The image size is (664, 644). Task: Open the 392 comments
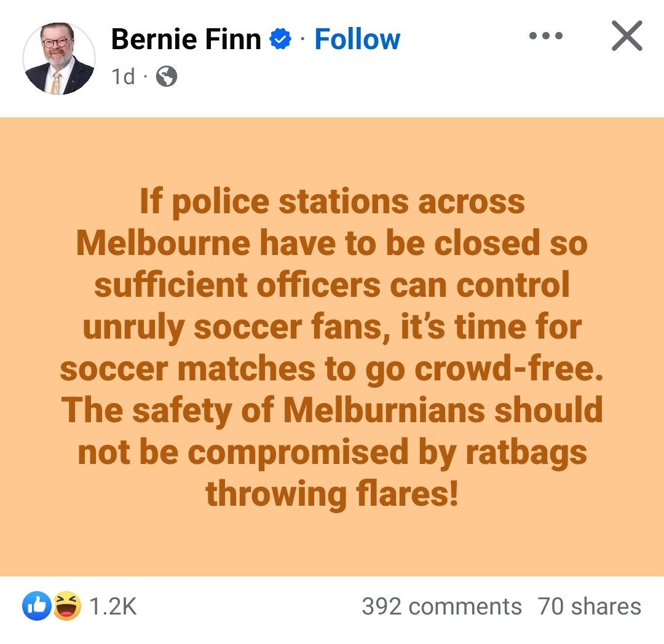[441, 607]
